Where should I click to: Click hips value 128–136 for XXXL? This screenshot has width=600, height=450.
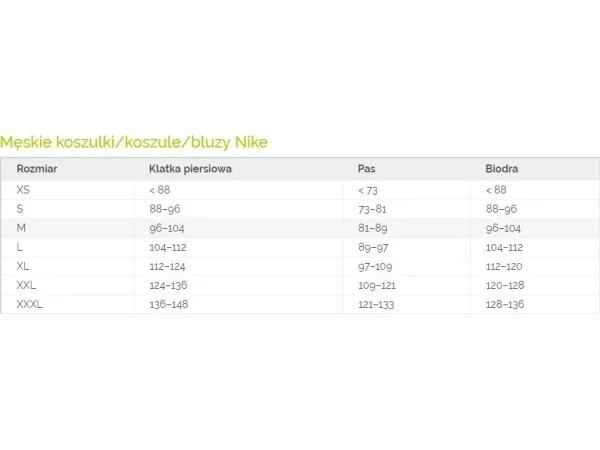point(505,305)
